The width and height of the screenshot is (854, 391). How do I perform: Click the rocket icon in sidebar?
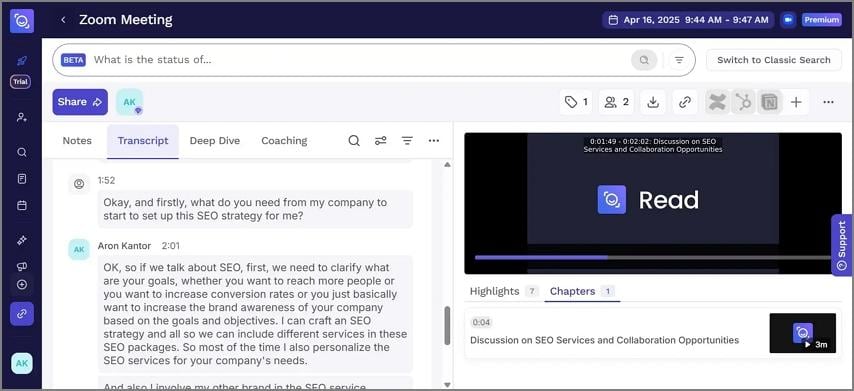pyautogui.click(x=21, y=60)
